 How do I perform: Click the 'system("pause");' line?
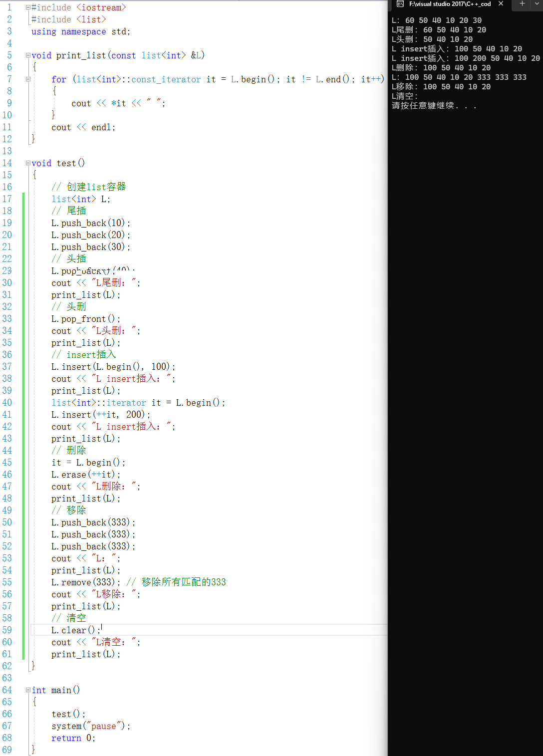(91, 726)
